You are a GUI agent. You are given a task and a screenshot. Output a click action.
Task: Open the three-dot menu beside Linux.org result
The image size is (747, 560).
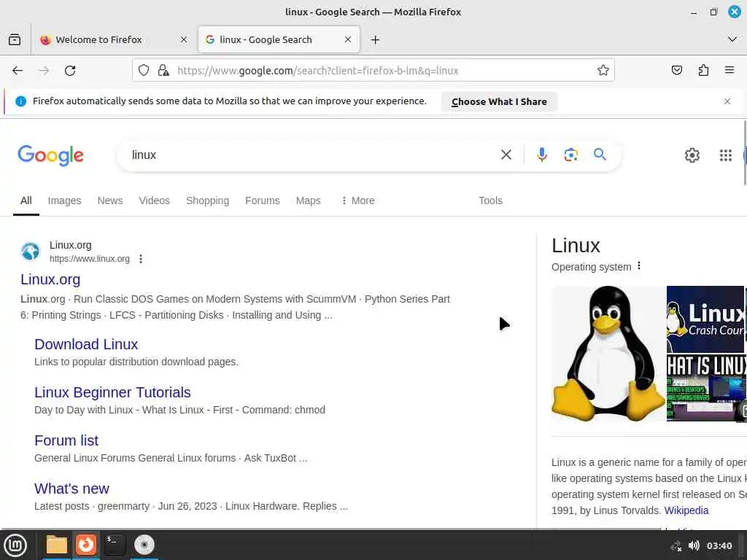[x=141, y=259]
